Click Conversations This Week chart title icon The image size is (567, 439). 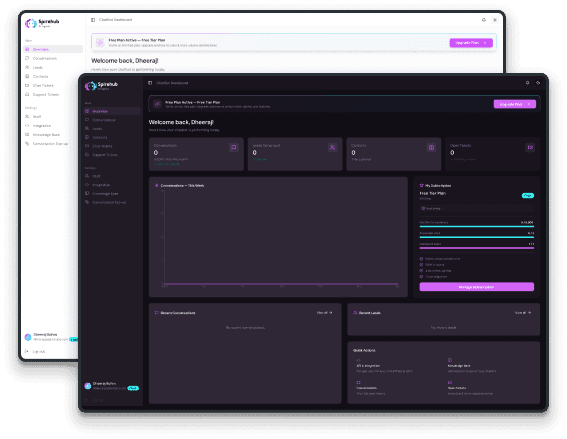157,186
